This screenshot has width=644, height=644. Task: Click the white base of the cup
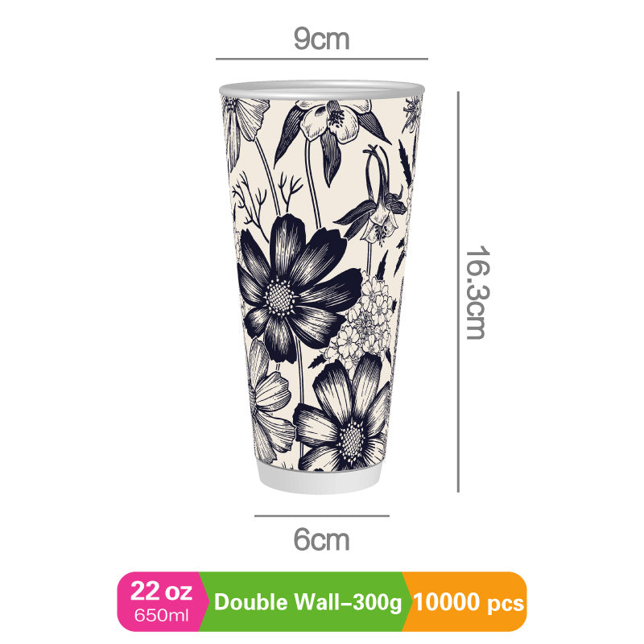click(320, 479)
